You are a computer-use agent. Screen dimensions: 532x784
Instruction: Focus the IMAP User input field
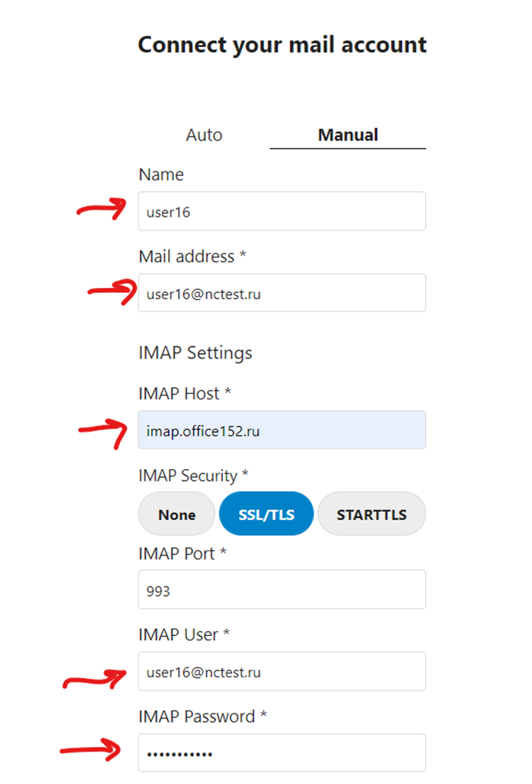coord(282,671)
